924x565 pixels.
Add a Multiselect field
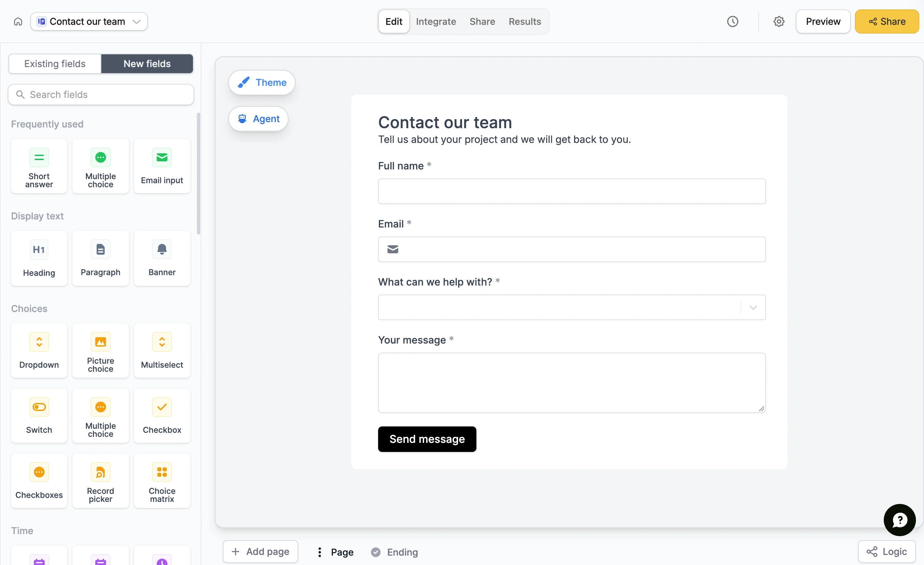click(162, 351)
